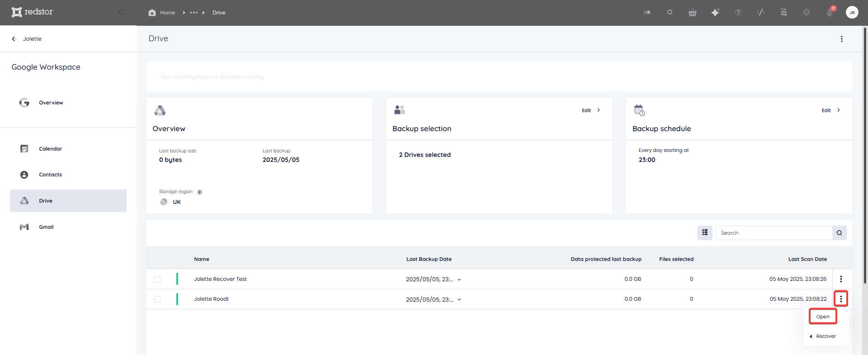This screenshot has width=868, height=355.
Task: Click the 23:00 schedule time
Action: tap(647, 160)
